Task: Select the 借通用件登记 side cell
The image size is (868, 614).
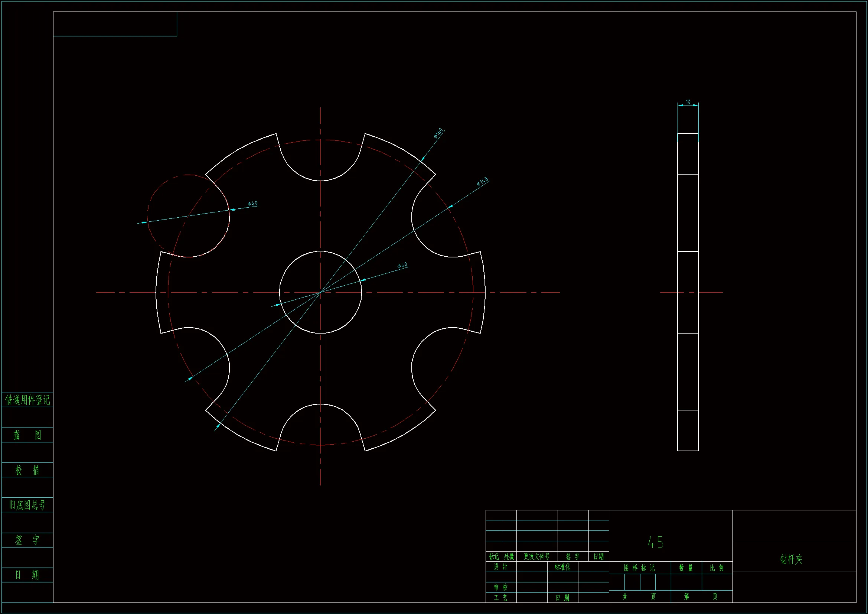Action: 27,400
